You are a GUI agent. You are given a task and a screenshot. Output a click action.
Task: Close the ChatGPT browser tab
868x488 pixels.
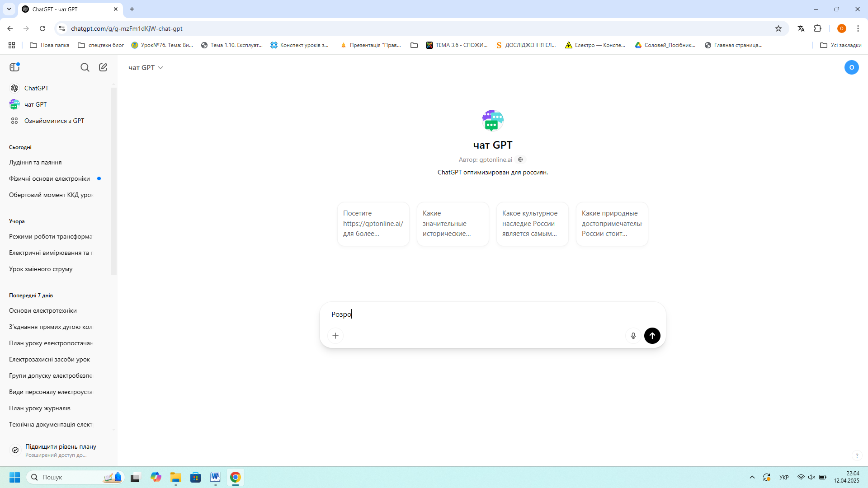[x=116, y=9]
